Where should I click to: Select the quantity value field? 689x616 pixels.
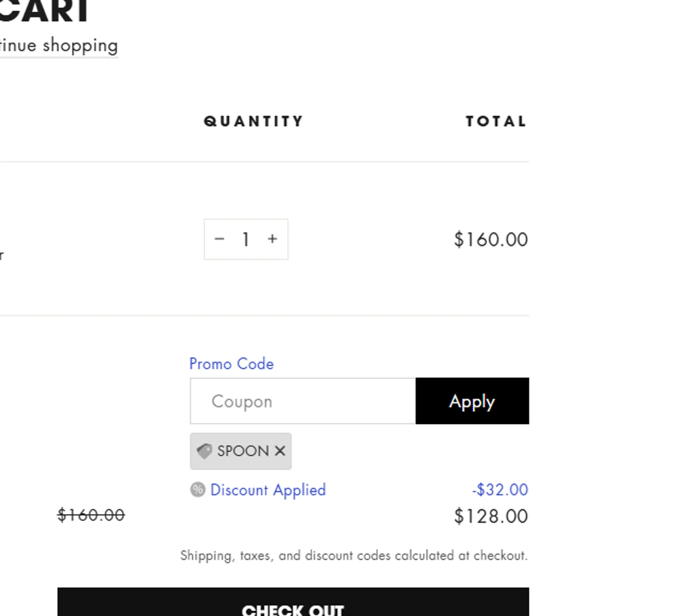pos(246,239)
